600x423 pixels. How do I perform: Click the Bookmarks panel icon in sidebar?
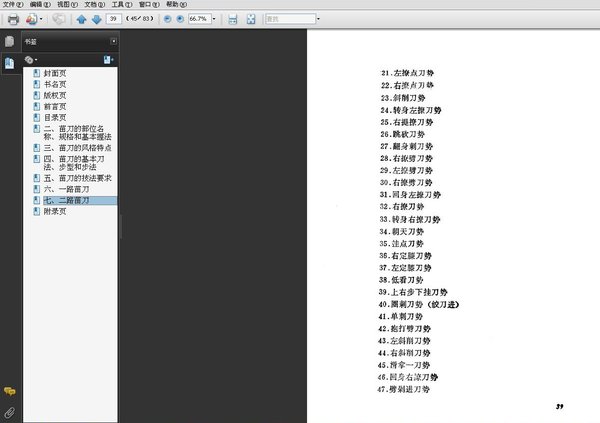tap(10, 63)
